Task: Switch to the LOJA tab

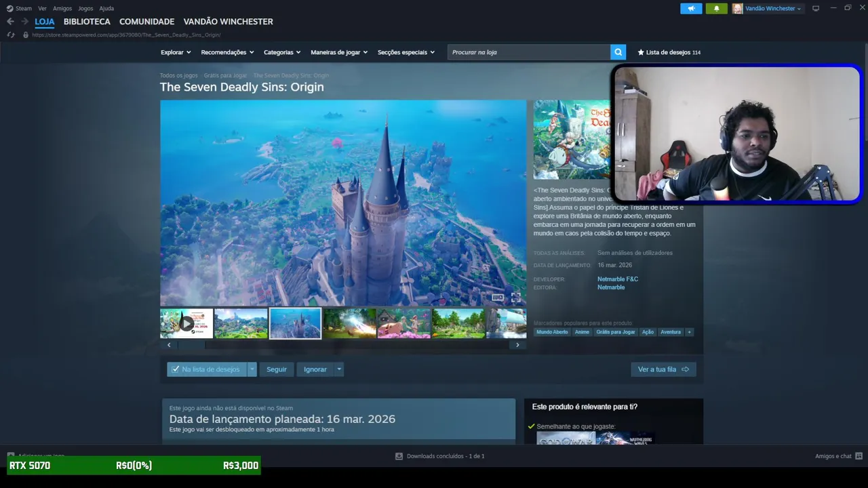Action: pos(45,22)
